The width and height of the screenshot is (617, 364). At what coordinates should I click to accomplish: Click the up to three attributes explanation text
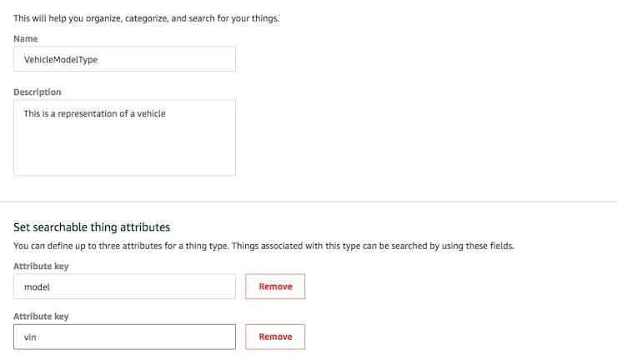point(263,246)
